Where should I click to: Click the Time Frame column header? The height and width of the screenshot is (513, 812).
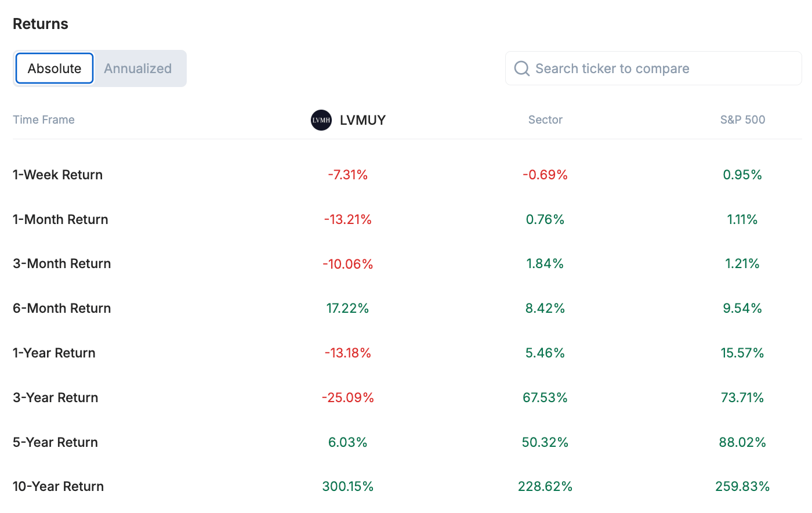point(43,120)
